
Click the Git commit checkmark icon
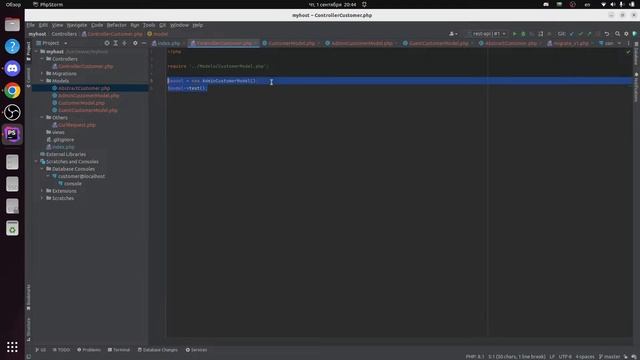pos(580,34)
